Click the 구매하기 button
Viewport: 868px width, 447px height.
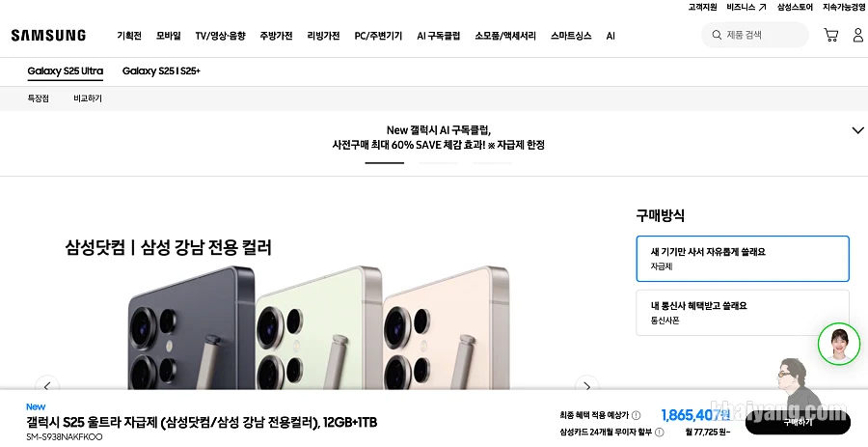[x=798, y=423]
